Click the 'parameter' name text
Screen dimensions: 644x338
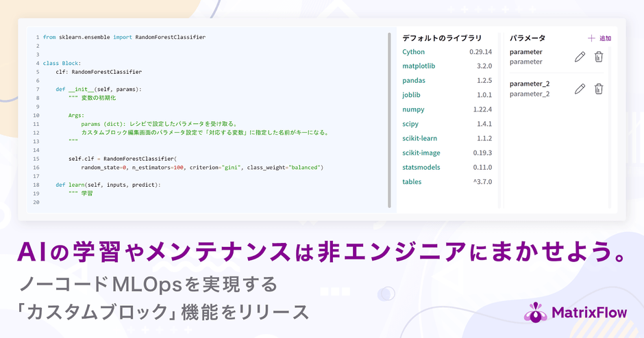[x=525, y=52]
